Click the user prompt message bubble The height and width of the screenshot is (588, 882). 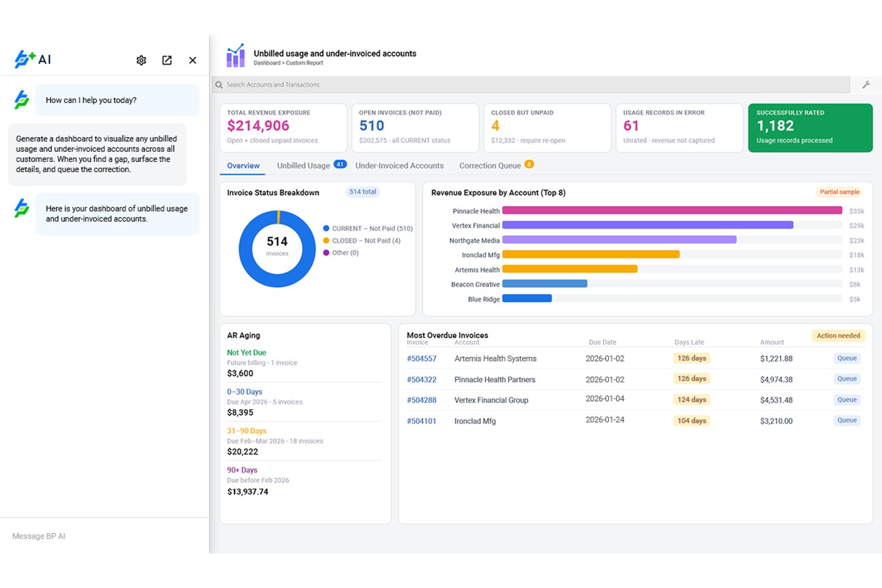pos(97,154)
